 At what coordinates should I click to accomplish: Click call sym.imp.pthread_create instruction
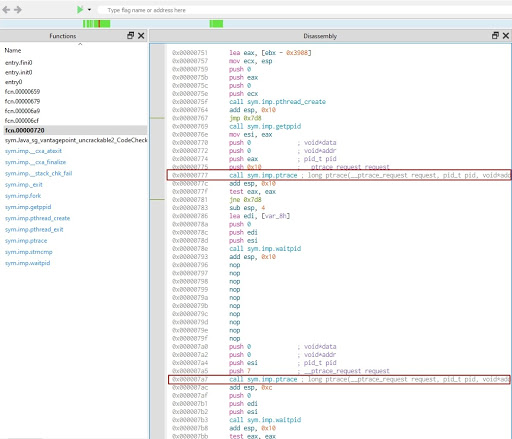[x=277, y=102]
